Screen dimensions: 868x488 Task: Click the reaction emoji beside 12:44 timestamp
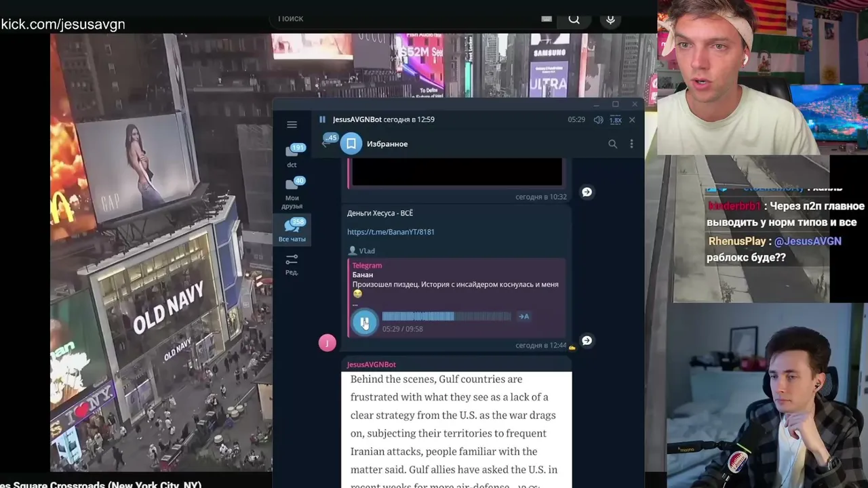click(x=572, y=347)
